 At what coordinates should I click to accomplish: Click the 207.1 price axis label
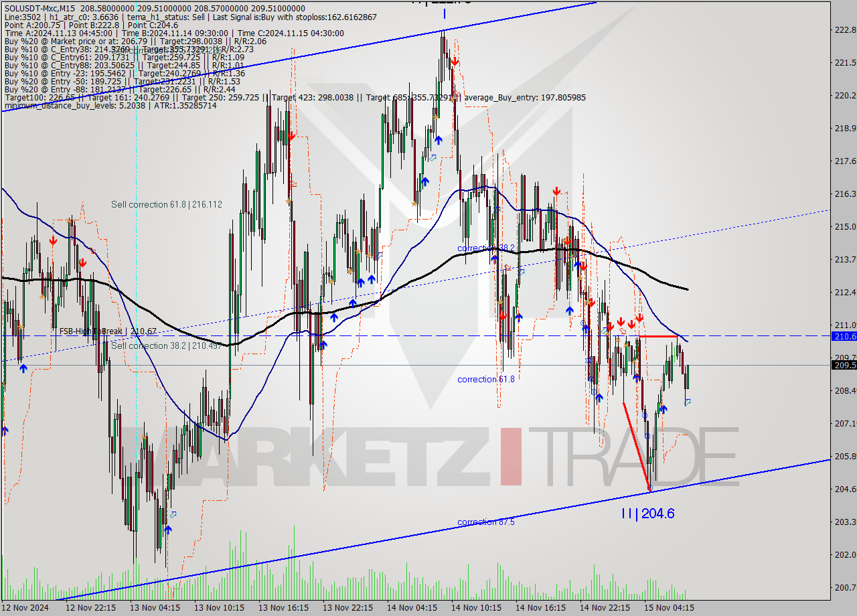[x=844, y=423]
